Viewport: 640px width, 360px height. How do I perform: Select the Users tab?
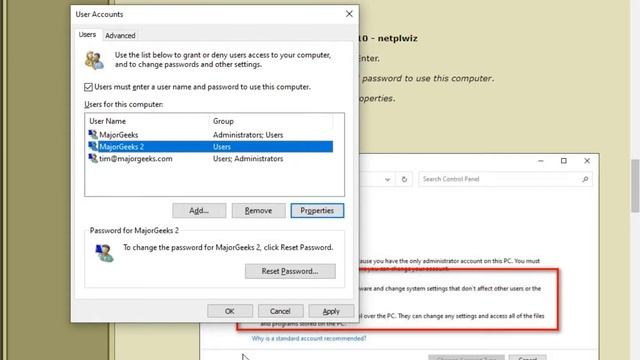click(87, 35)
